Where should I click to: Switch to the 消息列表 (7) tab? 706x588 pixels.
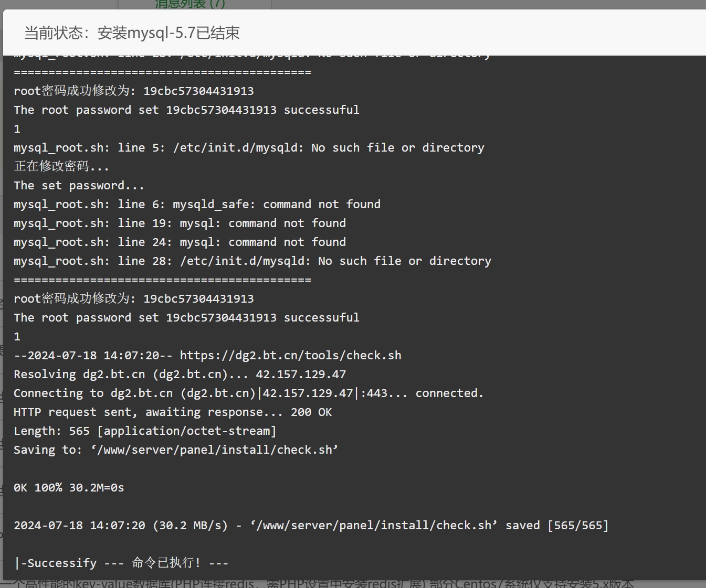tap(190, 4)
